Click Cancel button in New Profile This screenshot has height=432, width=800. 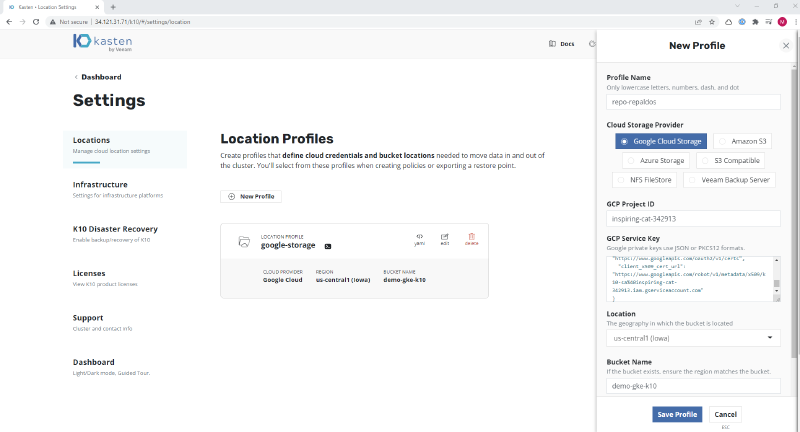(725, 414)
